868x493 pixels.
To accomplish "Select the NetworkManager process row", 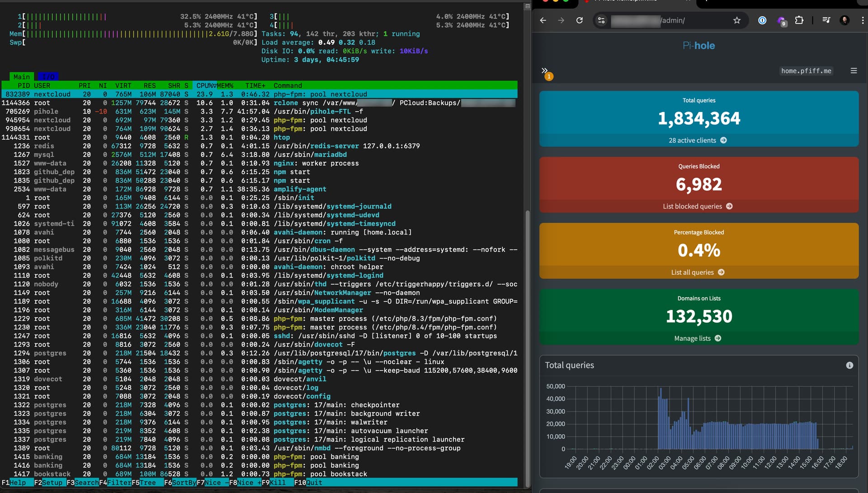I will (259, 293).
